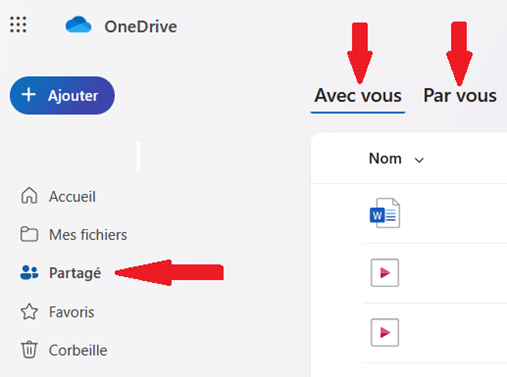This screenshot has width=507, height=377.
Task: Open the first video file icon
Action: 385,273
